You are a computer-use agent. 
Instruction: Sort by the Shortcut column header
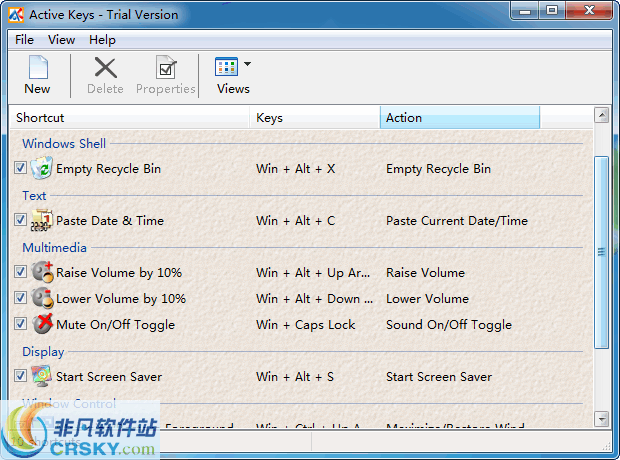pos(129,117)
